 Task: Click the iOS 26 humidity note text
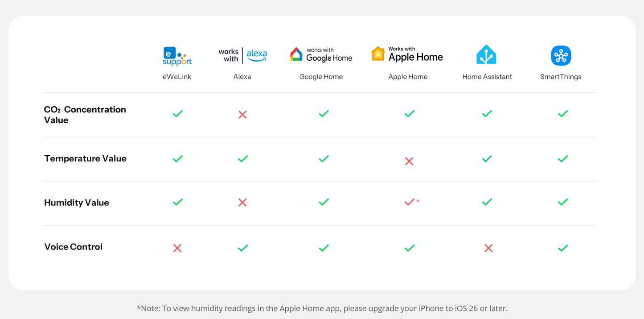click(322, 308)
